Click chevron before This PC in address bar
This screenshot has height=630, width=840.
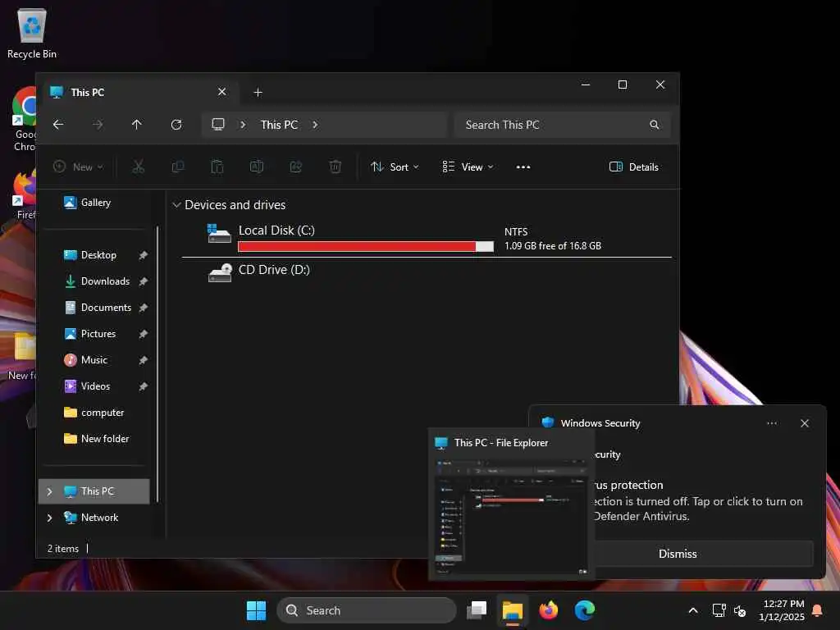click(x=243, y=125)
